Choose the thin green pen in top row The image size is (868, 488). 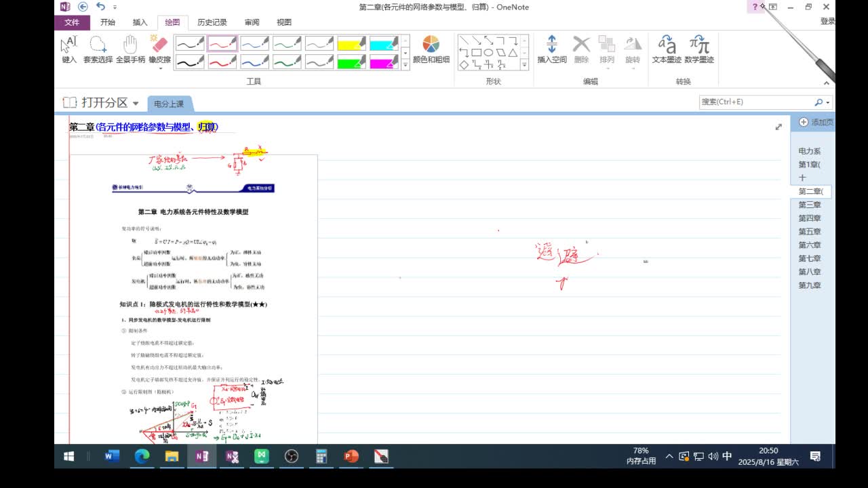pyautogui.click(x=288, y=43)
